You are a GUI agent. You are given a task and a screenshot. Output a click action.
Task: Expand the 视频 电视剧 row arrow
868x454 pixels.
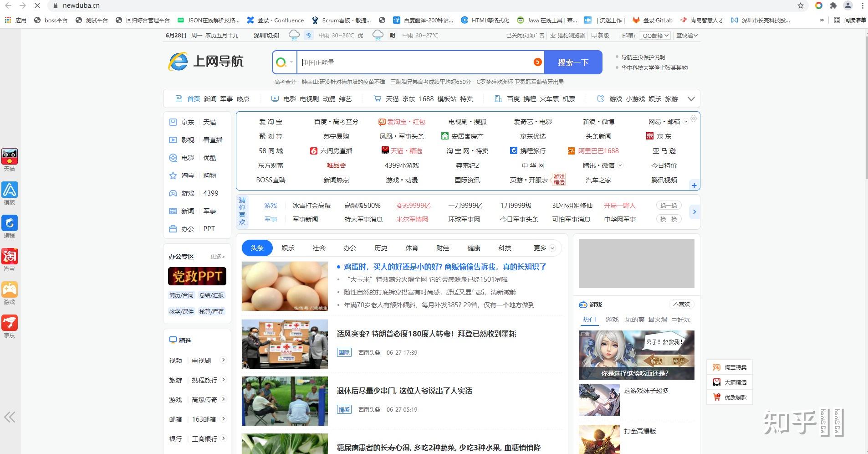(x=223, y=360)
